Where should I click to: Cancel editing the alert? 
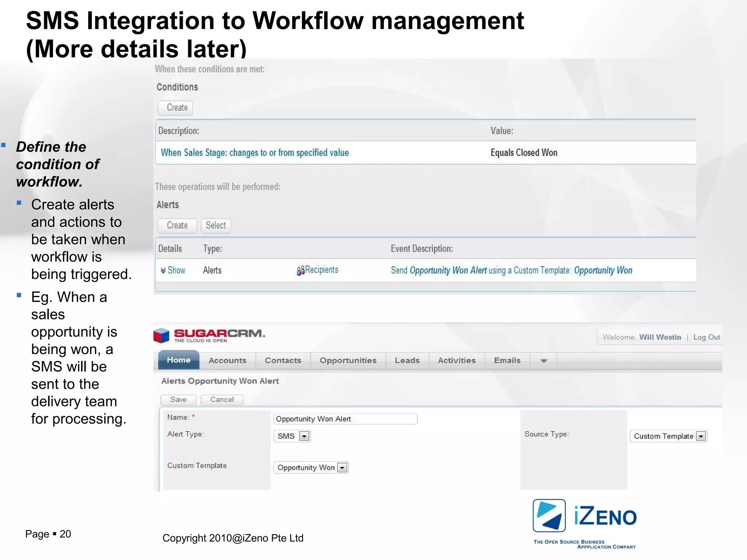click(x=222, y=400)
